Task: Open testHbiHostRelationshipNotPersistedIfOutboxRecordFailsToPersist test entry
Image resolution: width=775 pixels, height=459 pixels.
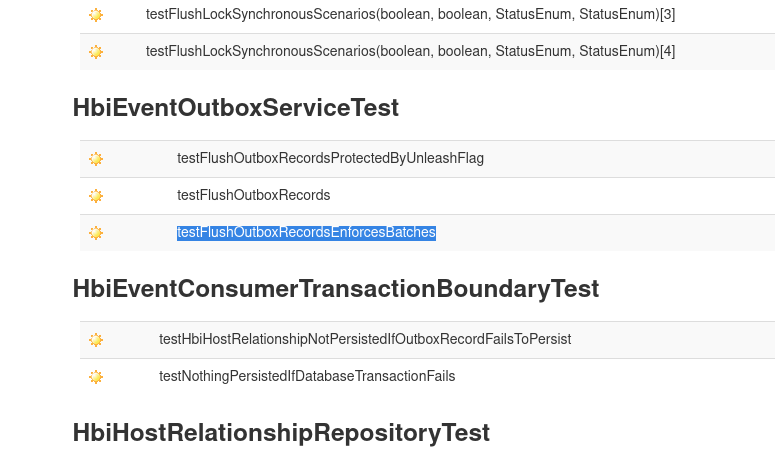Action: point(365,339)
